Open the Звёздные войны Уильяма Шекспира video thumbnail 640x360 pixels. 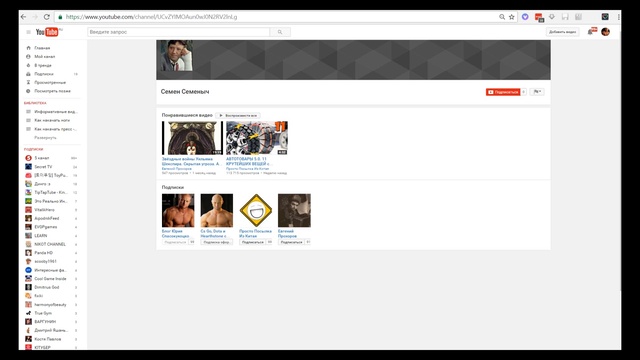point(192,138)
